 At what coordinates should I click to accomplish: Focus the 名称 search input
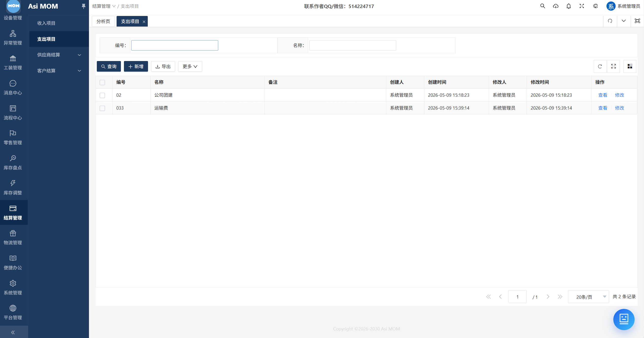pos(353,45)
